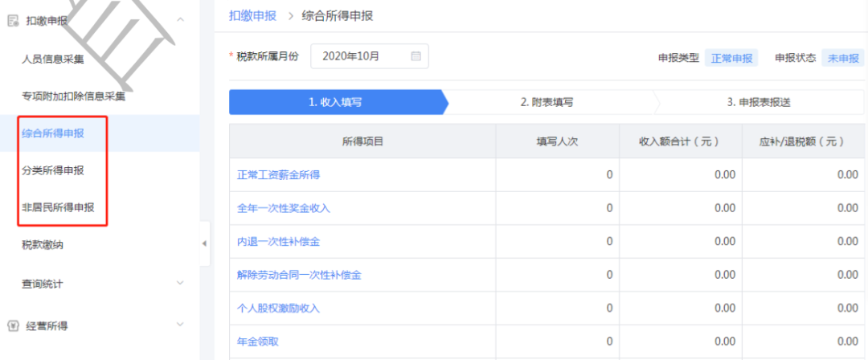Click 填写人次 value in 正常工资薪金所得 row
This screenshot has height=360, width=868.
click(609, 175)
